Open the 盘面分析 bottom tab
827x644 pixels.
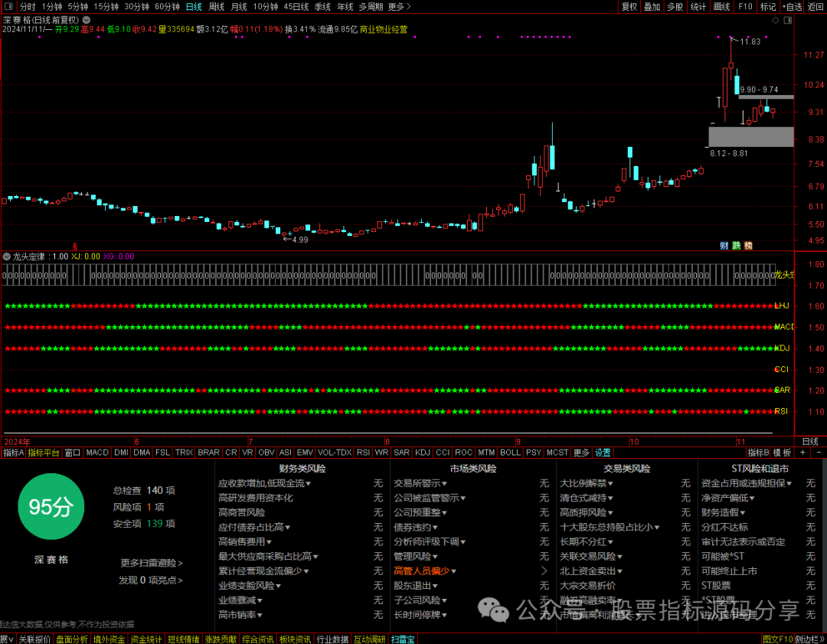tap(72, 639)
